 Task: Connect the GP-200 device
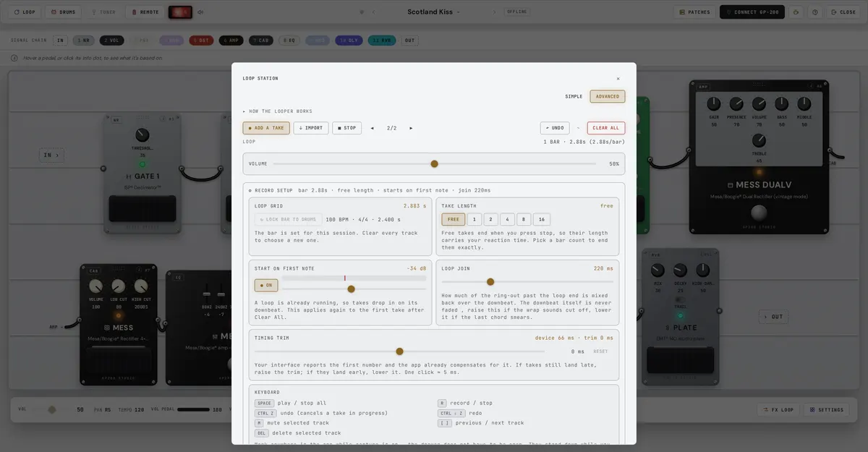[x=752, y=12]
